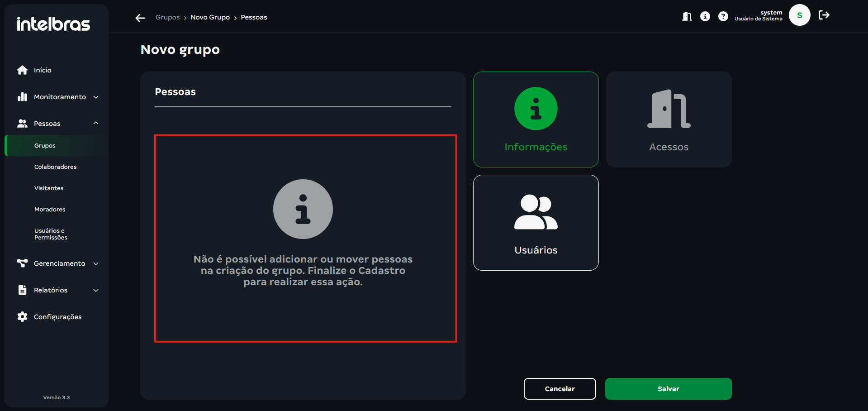The width and height of the screenshot is (868, 411).
Task: Click the logout icon
Action: click(x=824, y=15)
